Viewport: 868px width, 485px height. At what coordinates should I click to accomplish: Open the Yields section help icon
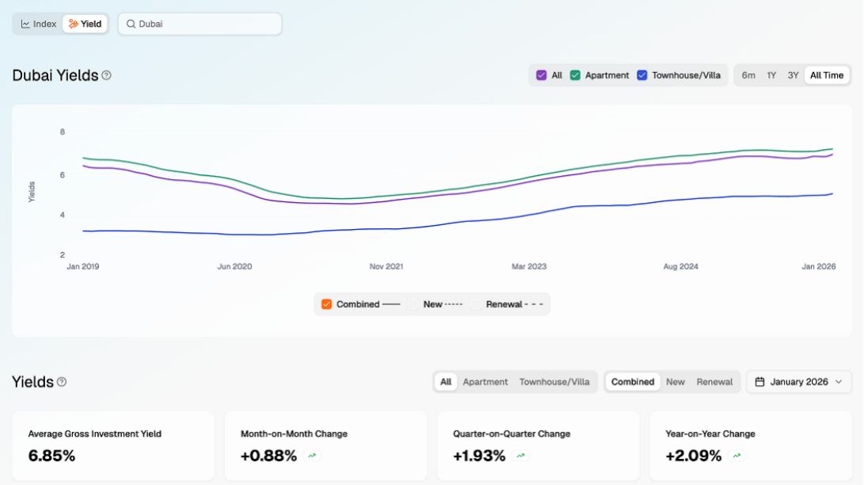tap(62, 382)
